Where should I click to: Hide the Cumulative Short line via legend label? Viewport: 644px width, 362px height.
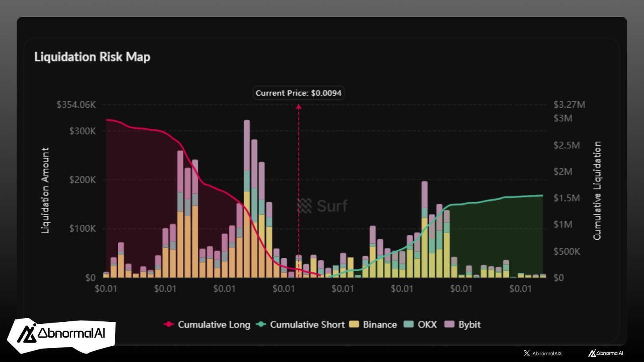(307, 325)
